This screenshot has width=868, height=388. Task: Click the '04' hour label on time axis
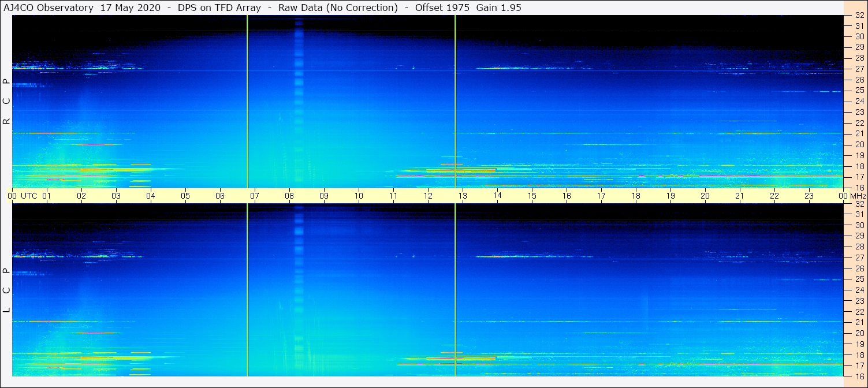[151, 196]
